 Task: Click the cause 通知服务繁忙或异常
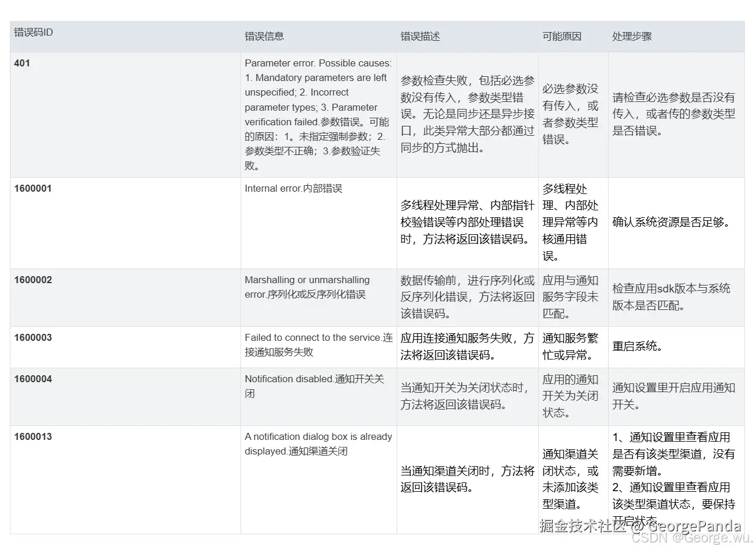tap(573, 347)
